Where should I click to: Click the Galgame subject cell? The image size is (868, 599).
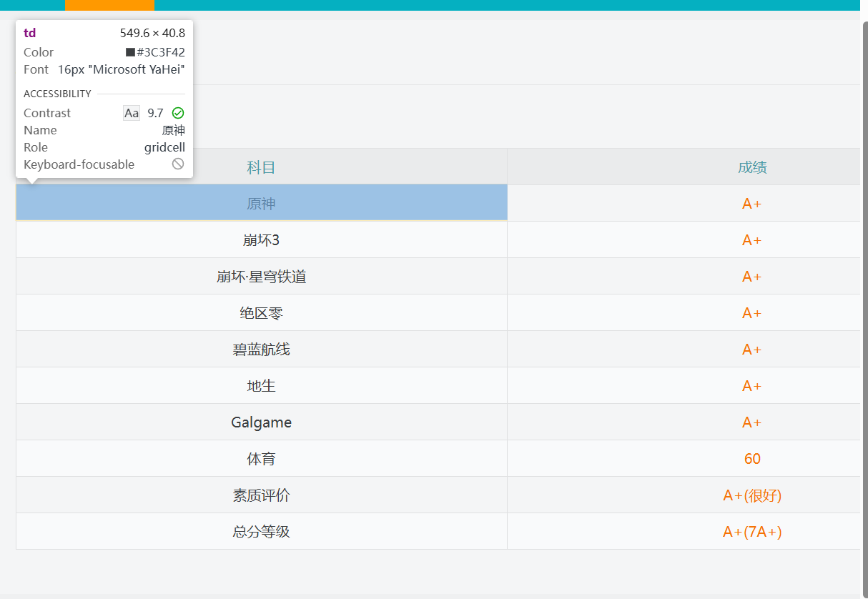[262, 422]
